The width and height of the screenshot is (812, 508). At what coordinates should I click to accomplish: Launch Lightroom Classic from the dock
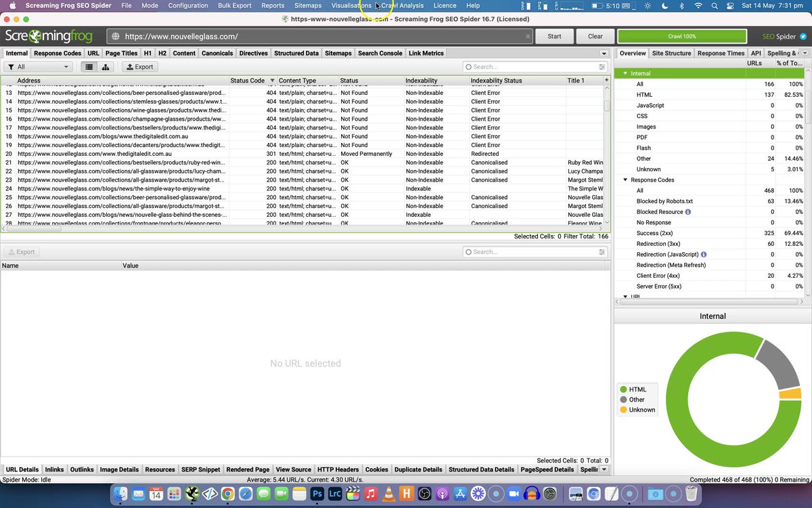[x=334, y=494]
